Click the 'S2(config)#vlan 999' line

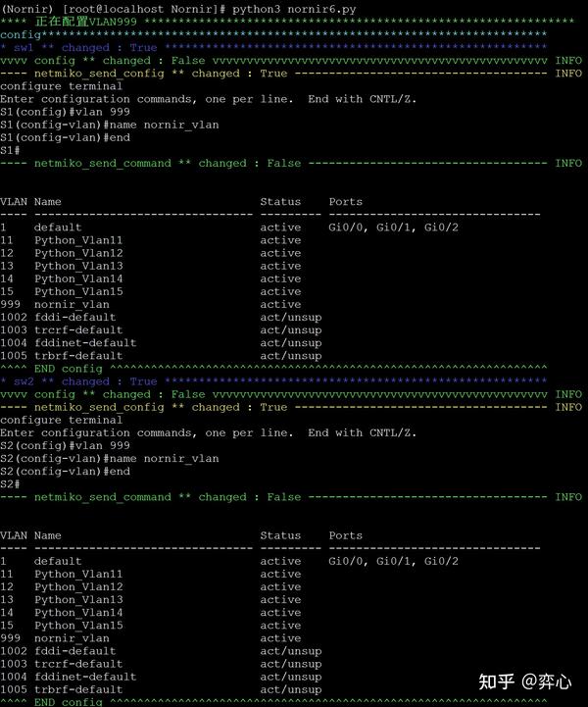click(x=65, y=445)
